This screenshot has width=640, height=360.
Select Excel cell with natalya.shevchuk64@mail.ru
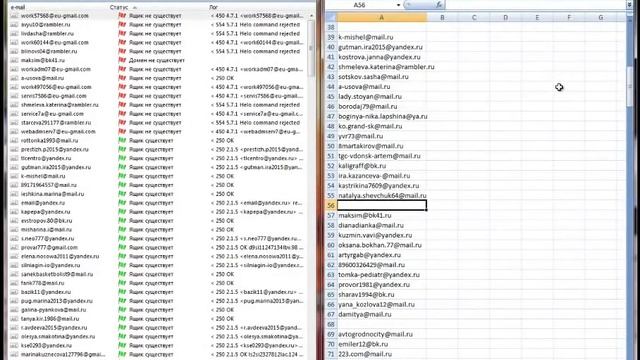tap(382, 196)
